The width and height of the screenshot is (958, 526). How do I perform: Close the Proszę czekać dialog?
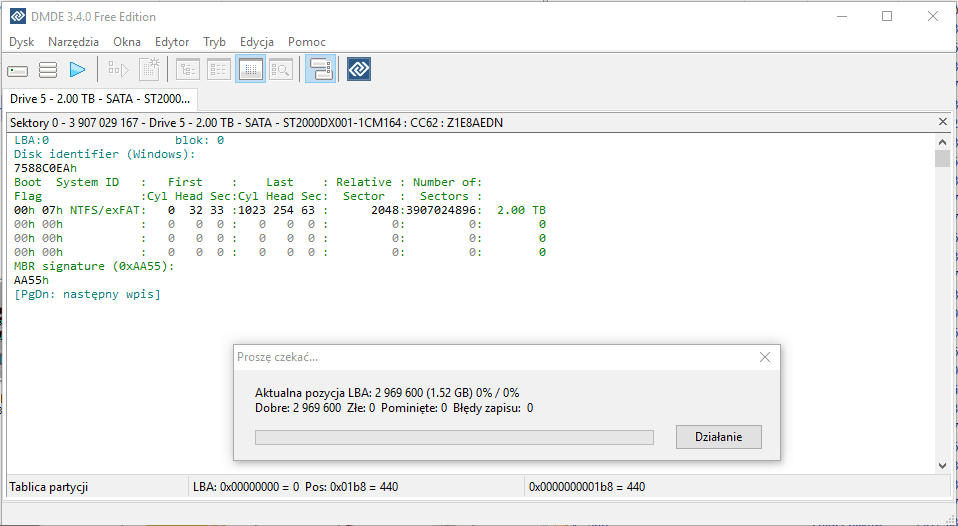765,357
